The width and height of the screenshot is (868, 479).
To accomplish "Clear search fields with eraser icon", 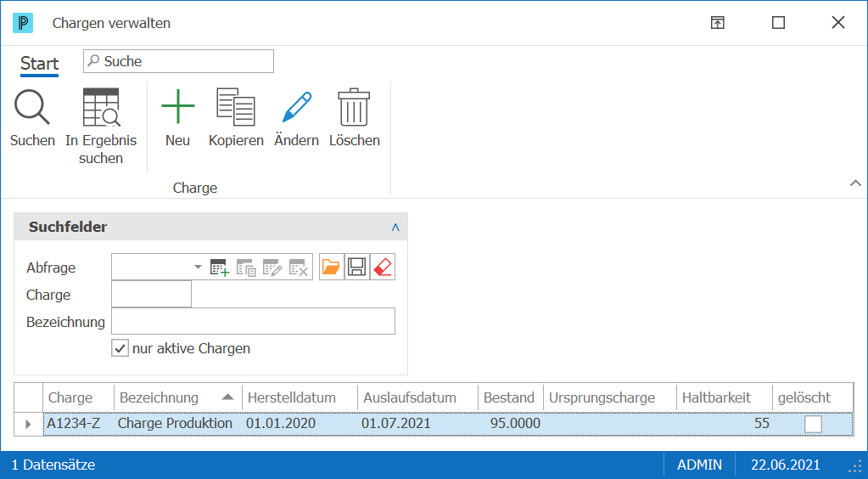I will pyautogui.click(x=383, y=268).
